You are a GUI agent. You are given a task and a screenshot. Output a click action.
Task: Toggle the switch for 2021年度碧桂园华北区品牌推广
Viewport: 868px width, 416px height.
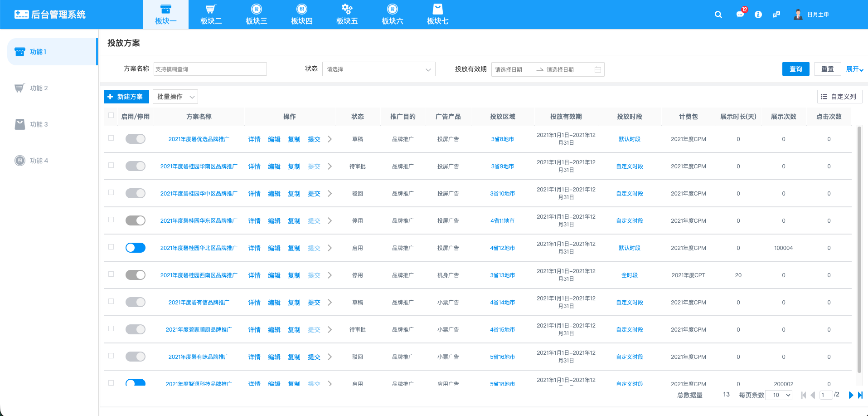point(136,248)
